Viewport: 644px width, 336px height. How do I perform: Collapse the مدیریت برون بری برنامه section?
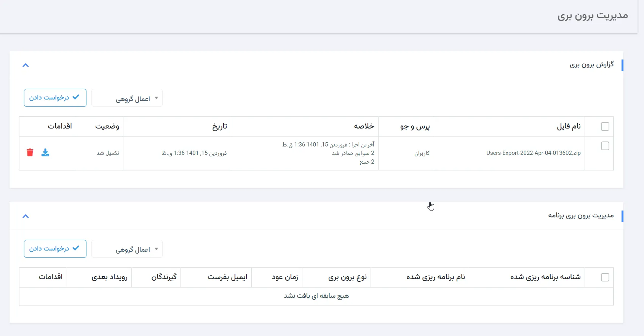[x=26, y=216]
